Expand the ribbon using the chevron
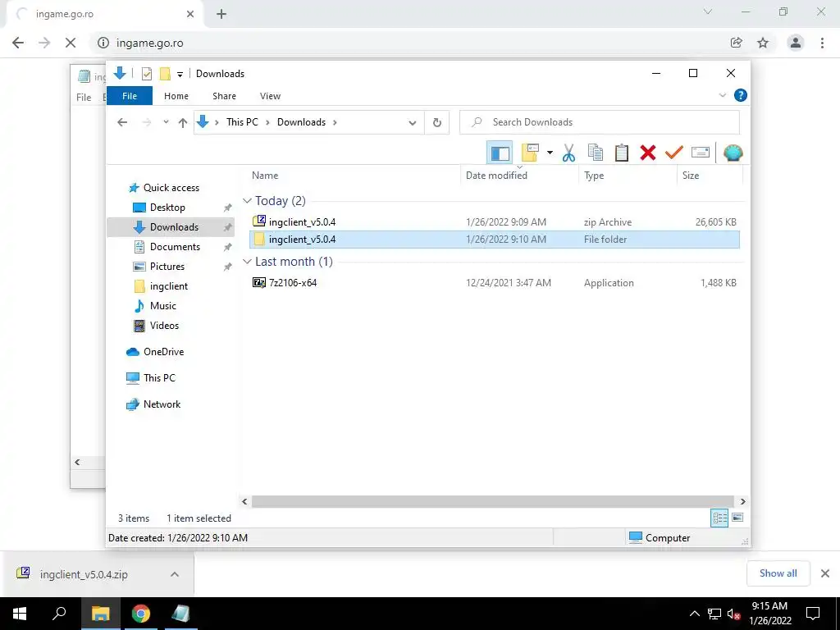 [x=722, y=95]
